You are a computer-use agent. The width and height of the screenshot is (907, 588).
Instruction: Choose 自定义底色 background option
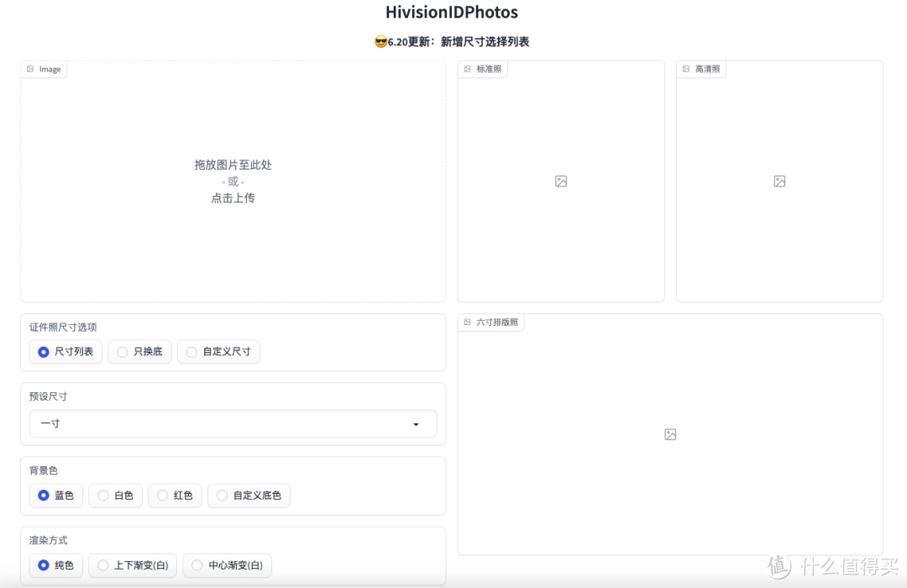click(249, 496)
